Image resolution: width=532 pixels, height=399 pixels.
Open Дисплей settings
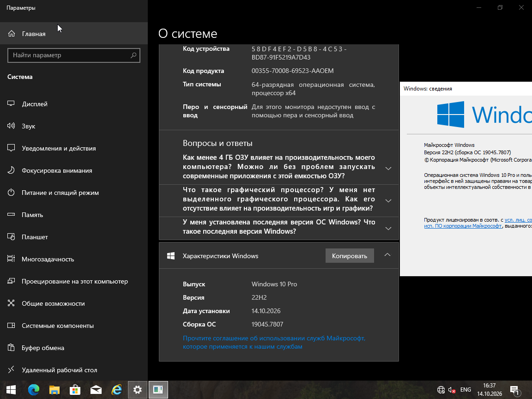[73, 104]
